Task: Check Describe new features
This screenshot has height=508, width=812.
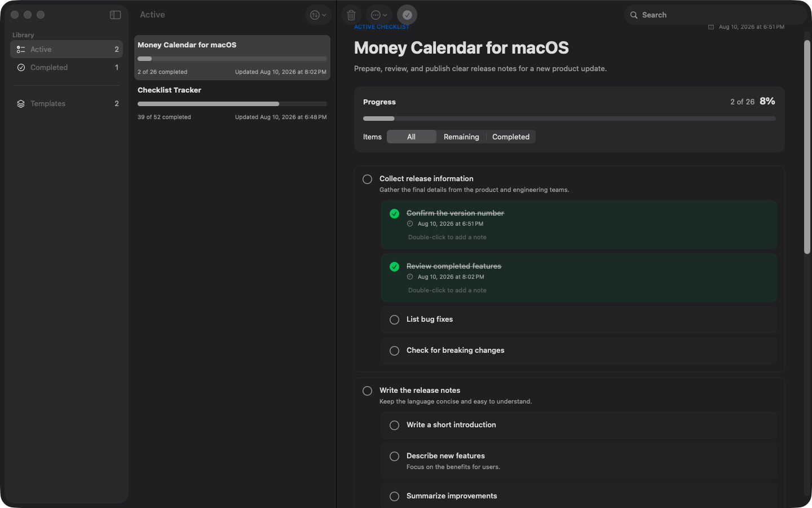Action: click(395, 457)
